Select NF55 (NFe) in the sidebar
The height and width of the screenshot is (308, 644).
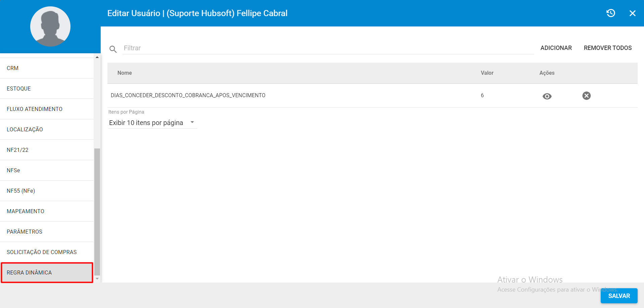click(21, 191)
